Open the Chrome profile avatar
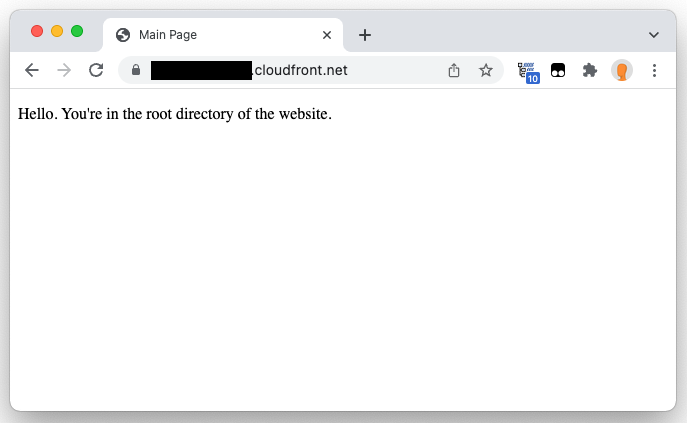 622,70
